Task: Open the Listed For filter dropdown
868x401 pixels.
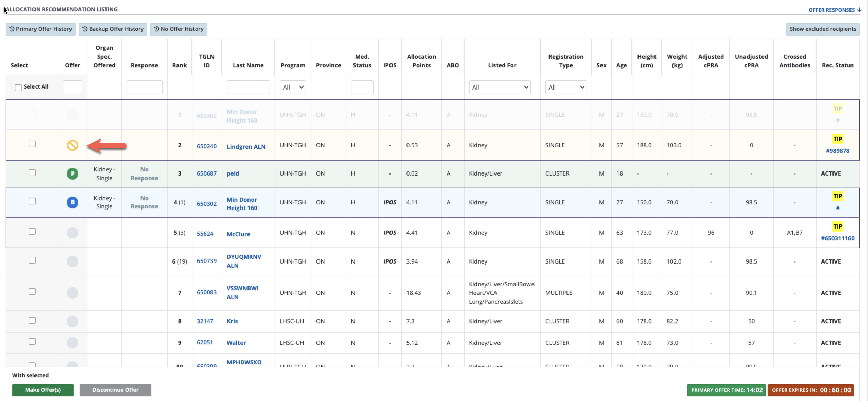Action: coord(500,87)
